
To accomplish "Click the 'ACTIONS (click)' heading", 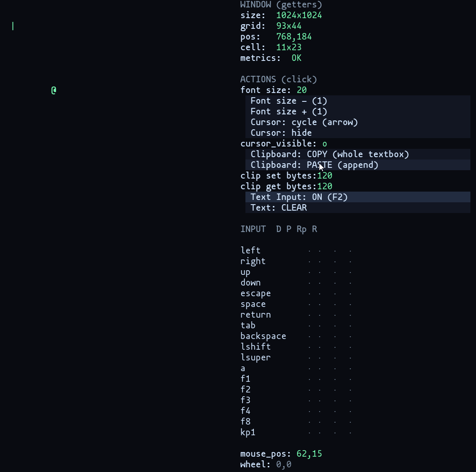I will point(279,80).
